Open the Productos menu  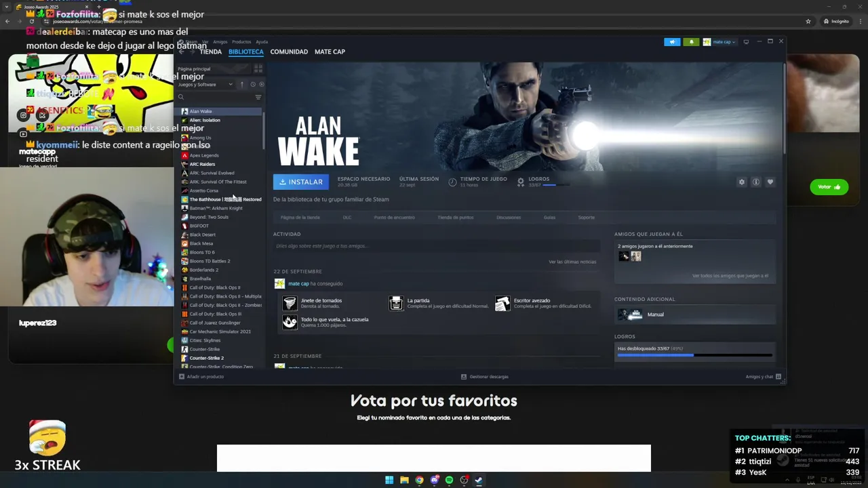click(241, 42)
